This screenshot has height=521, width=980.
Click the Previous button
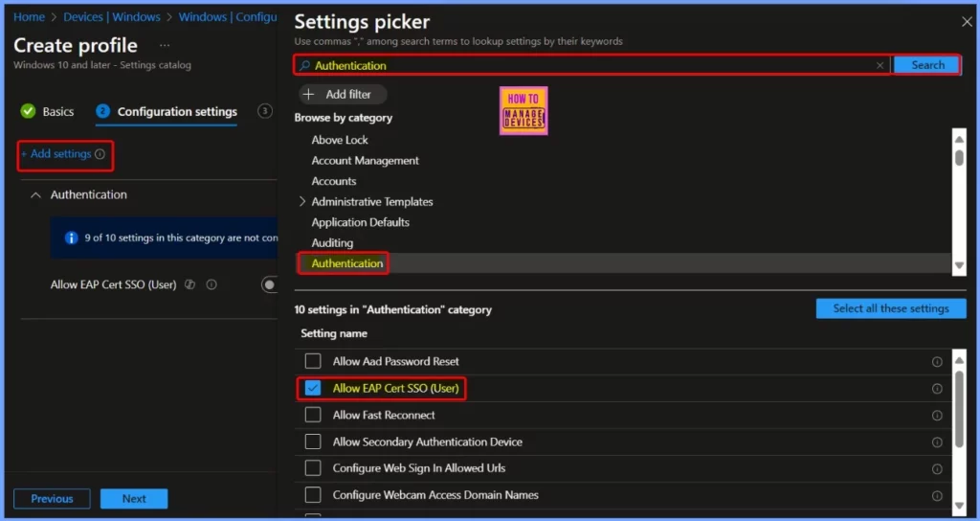(x=52, y=498)
